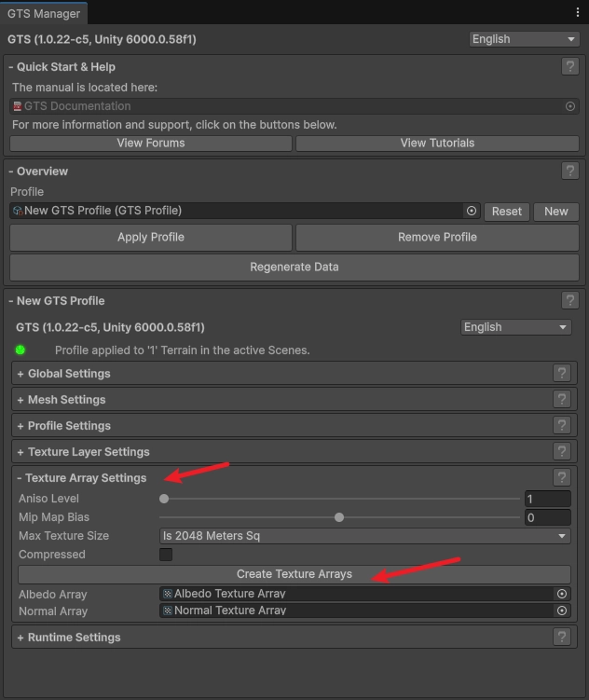This screenshot has width=589, height=700.
Task: Click the Aniso Level value field
Action: tap(547, 499)
